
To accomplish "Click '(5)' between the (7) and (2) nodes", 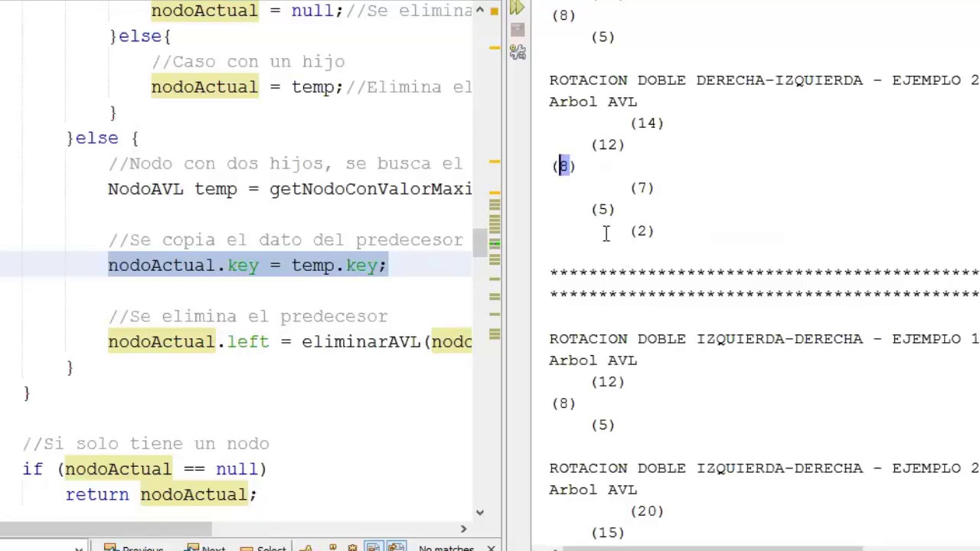I will pos(603,209).
